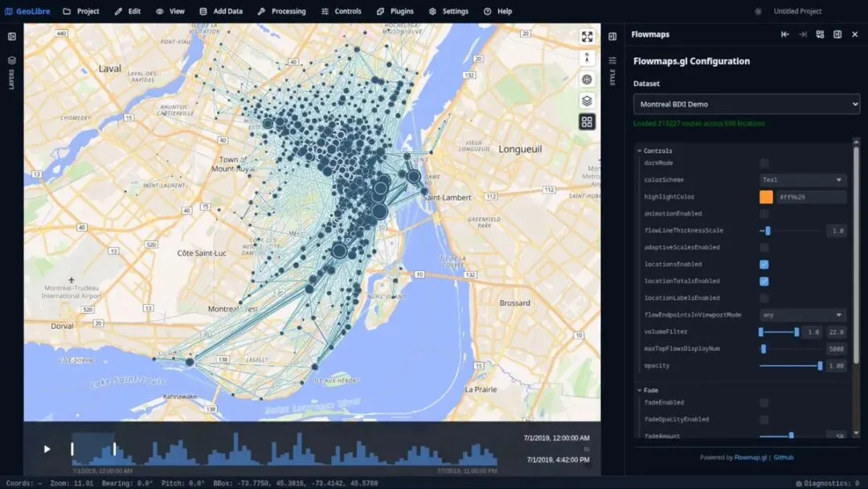868x489 pixels.
Task: Enable the fadeOpacityEnabled checkbox
Action: (x=764, y=420)
